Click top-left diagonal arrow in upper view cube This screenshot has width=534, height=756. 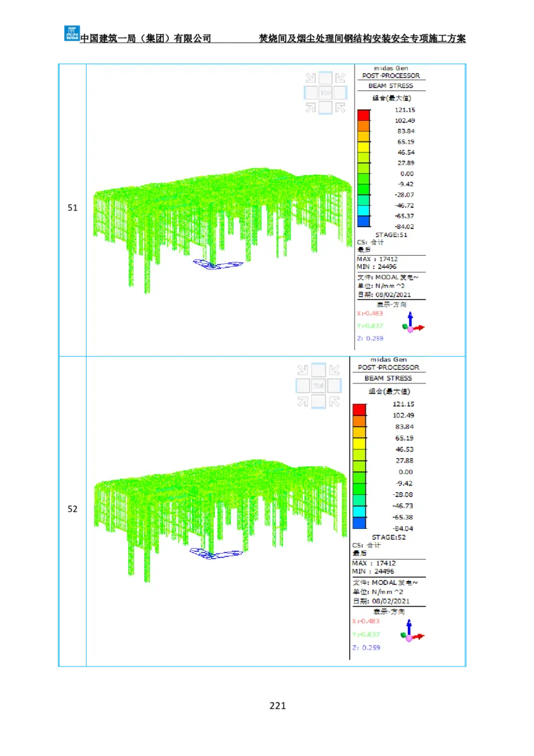[x=310, y=78]
